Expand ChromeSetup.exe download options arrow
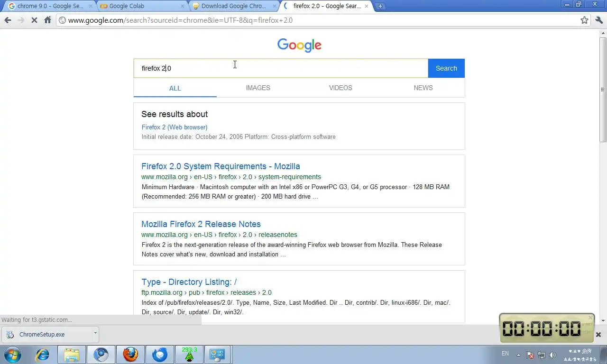This screenshot has width=607, height=364. point(95,333)
